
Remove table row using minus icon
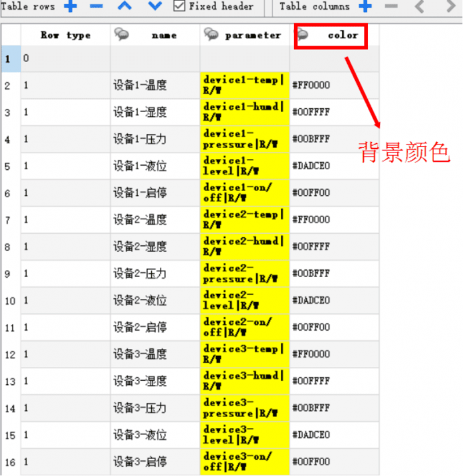[x=96, y=7]
